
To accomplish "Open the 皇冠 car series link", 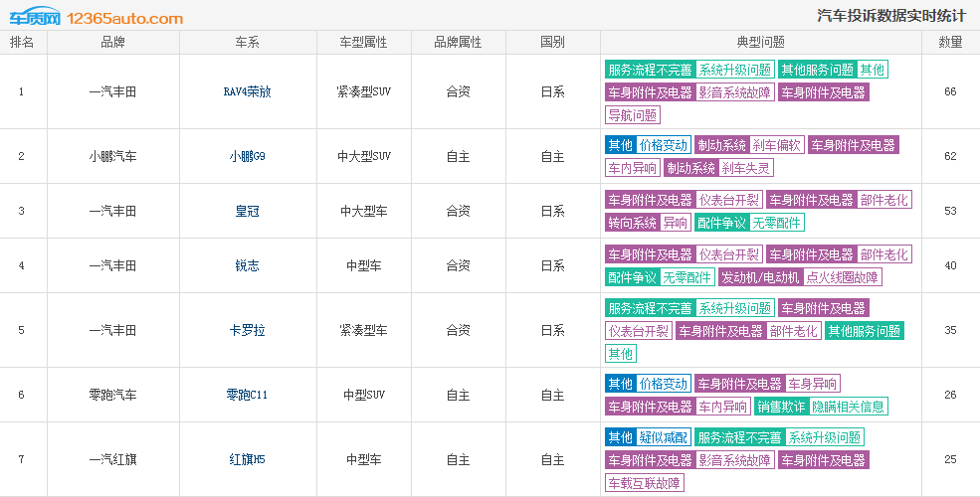I will coord(247,211).
